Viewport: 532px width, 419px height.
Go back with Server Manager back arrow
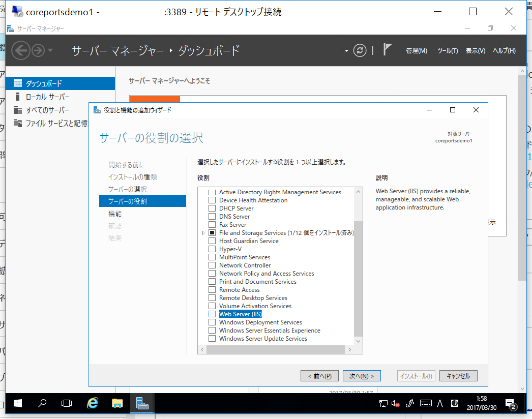[x=21, y=50]
